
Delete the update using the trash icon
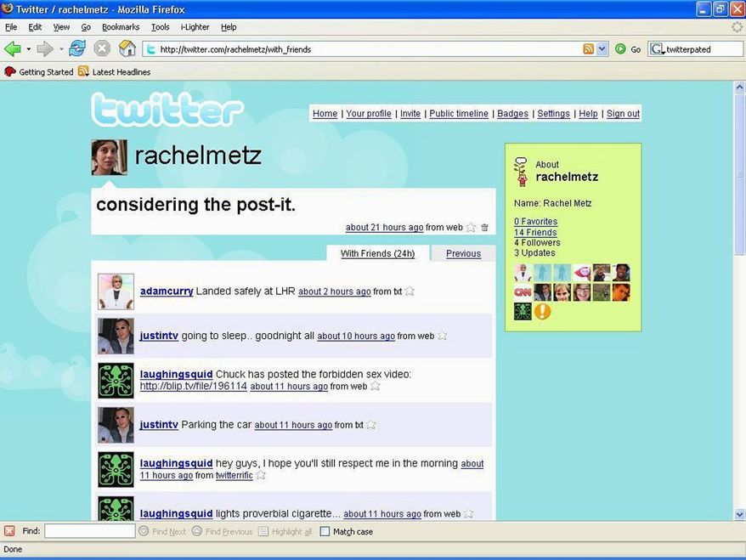click(x=484, y=228)
